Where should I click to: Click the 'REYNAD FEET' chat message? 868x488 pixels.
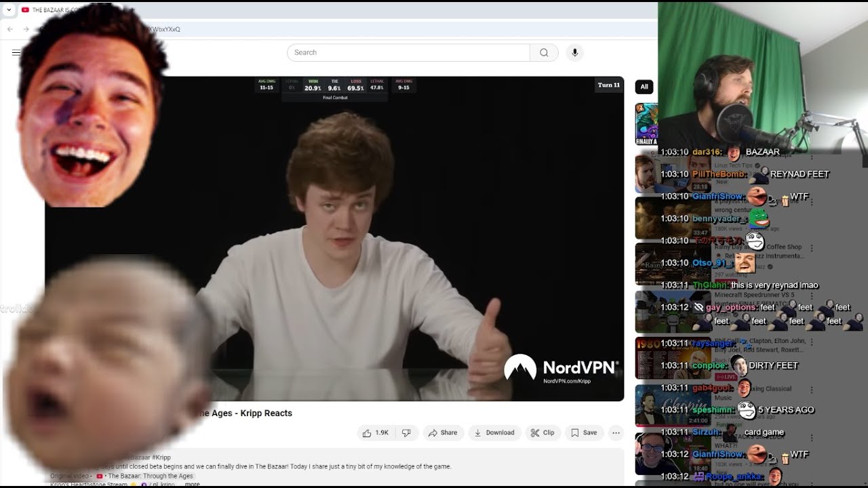point(800,174)
